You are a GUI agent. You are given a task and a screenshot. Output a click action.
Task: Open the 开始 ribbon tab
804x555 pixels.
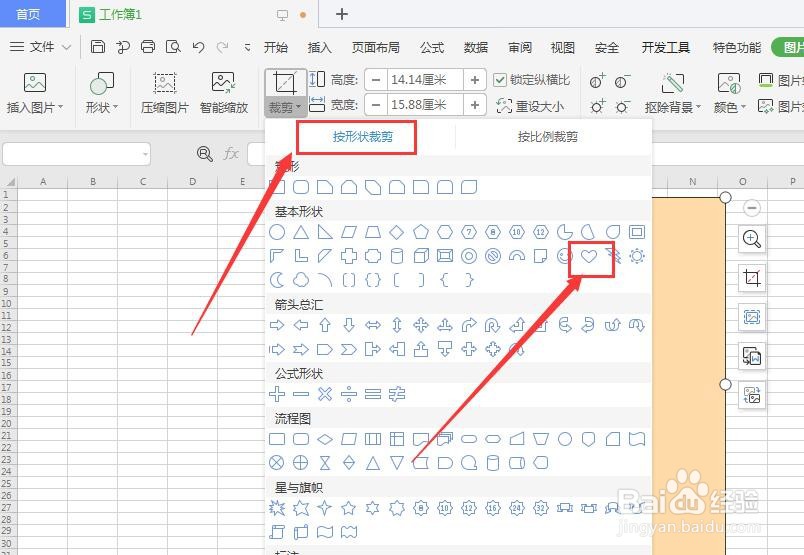pyautogui.click(x=275, y=48)
